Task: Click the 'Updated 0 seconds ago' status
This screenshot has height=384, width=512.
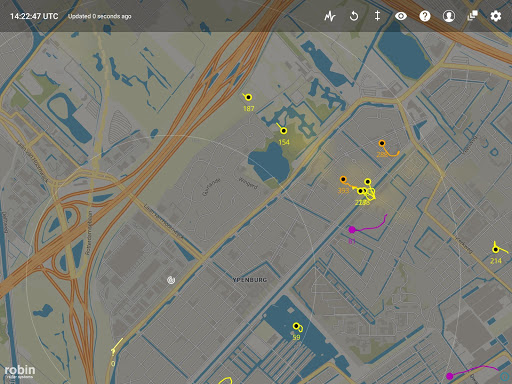Action: (x=100, y=16)
